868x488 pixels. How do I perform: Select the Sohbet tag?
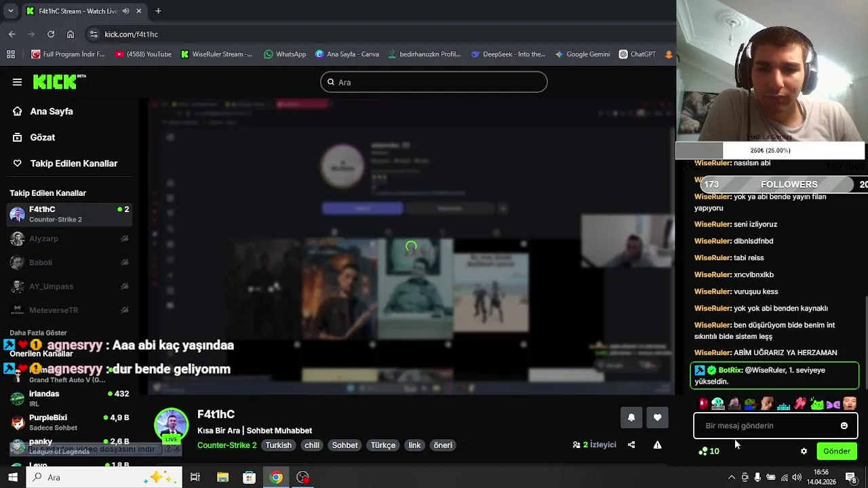click(344, 445)
